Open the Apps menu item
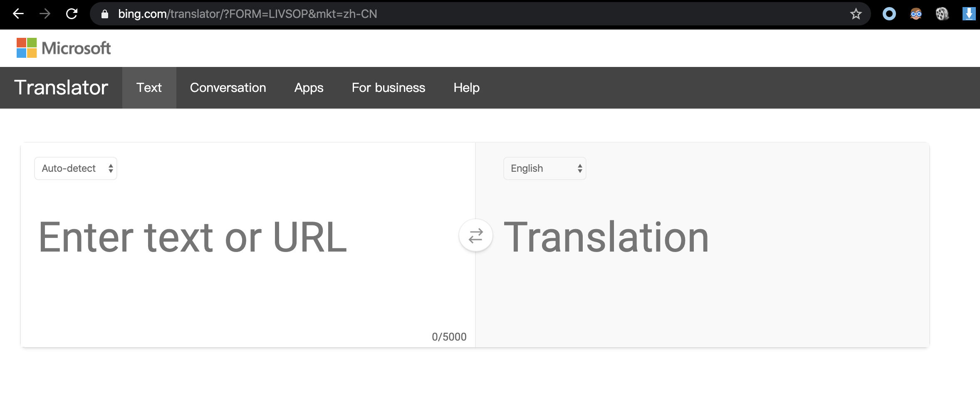This screenshot has width=980, height=420. tap(309, 88)
